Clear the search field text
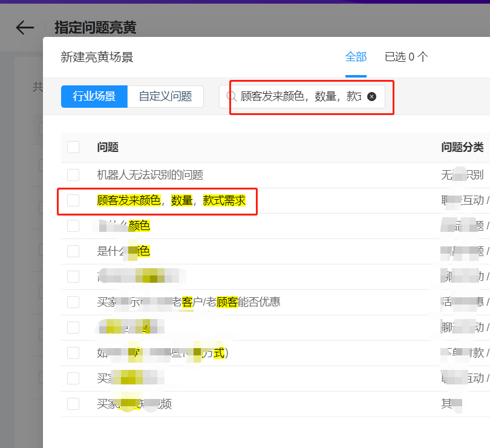 pyautogui.click(x=372, y=96)
